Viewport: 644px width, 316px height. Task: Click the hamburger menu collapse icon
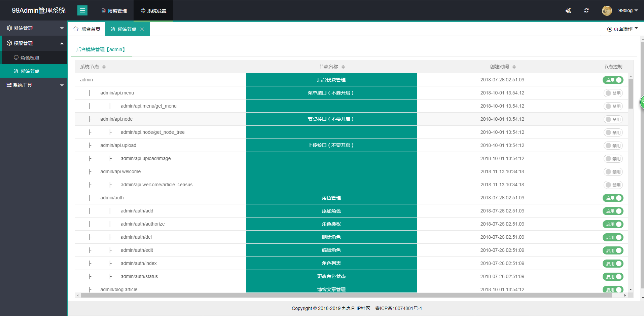[x=82, y=10]
